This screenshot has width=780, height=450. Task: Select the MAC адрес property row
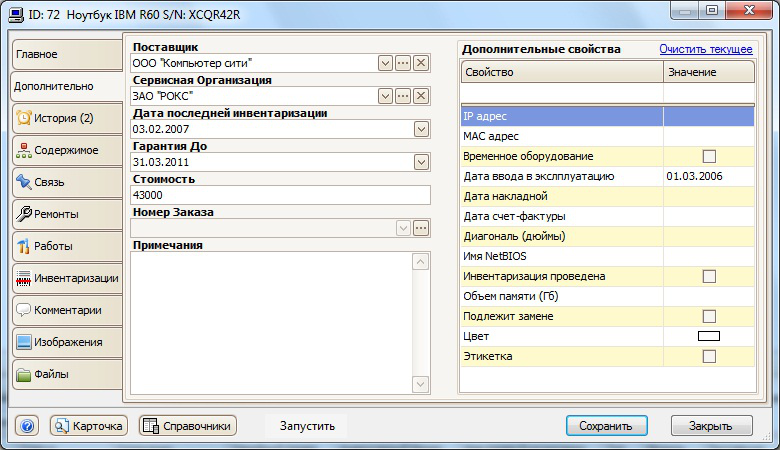[607, 136]
